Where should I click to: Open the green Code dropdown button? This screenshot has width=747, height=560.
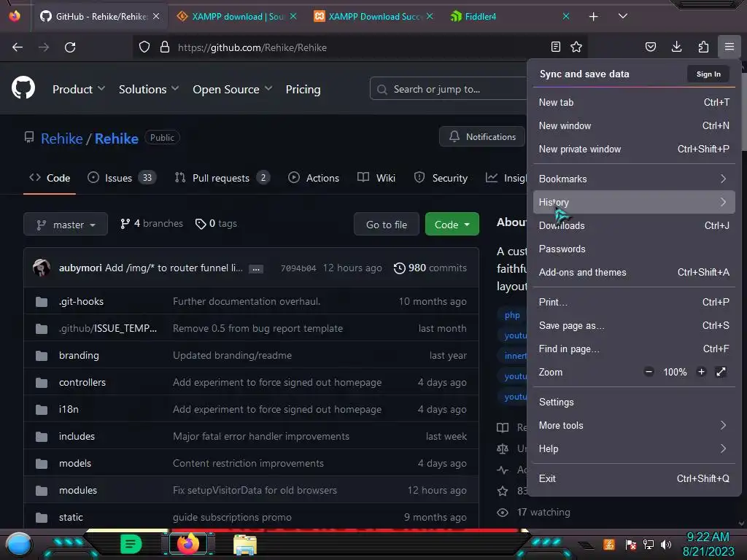452,225
